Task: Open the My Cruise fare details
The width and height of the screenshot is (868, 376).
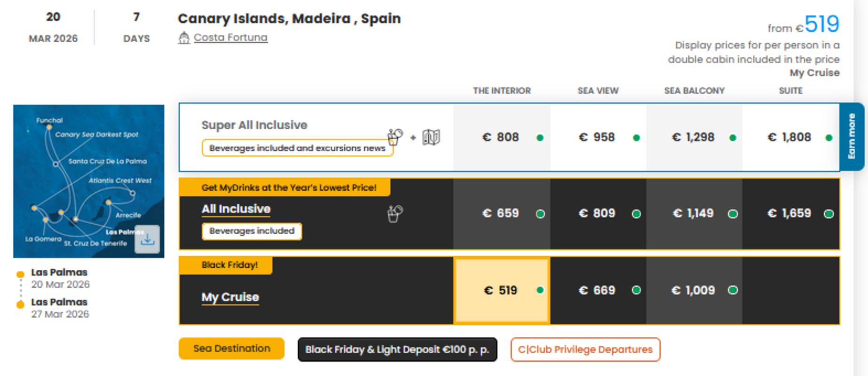Action: click(x=230, y=297)
